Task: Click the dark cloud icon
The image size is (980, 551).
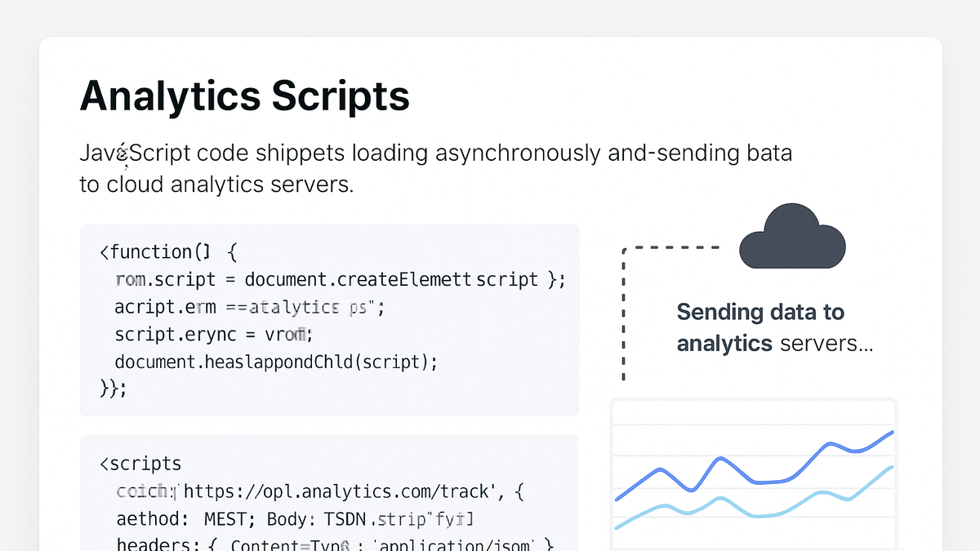Action: [x=792, y=237]
